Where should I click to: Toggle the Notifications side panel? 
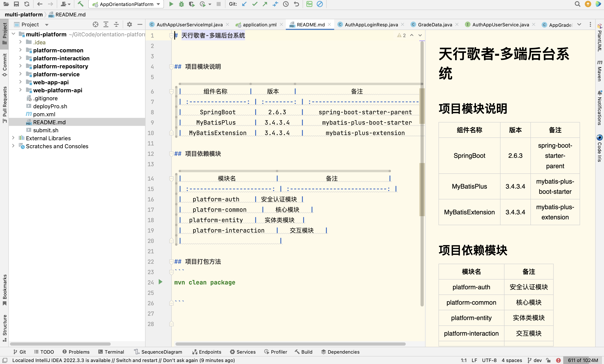(600, 108)
